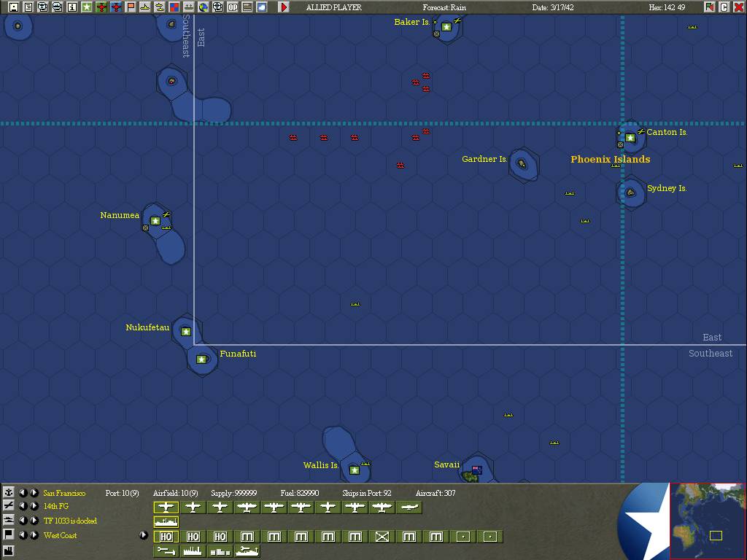Click the Sydney Is. island dot
Screen dimensions: 747x560
click(x=630, y=192)
